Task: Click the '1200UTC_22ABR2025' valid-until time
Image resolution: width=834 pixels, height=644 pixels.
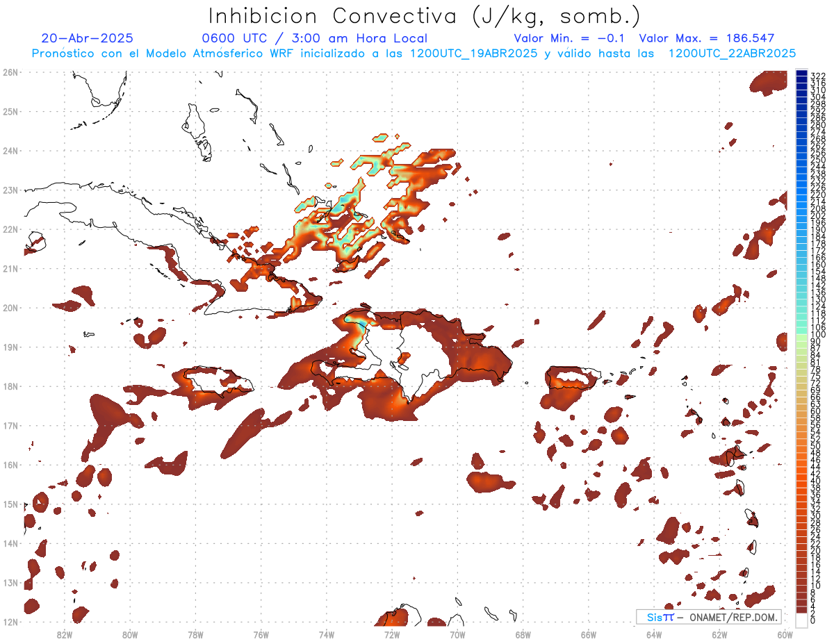Action: click(732, 53)
